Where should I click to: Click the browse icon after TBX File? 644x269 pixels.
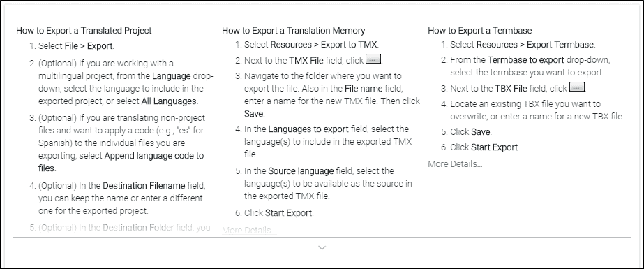pyautogui.click(x=576, y=87)
